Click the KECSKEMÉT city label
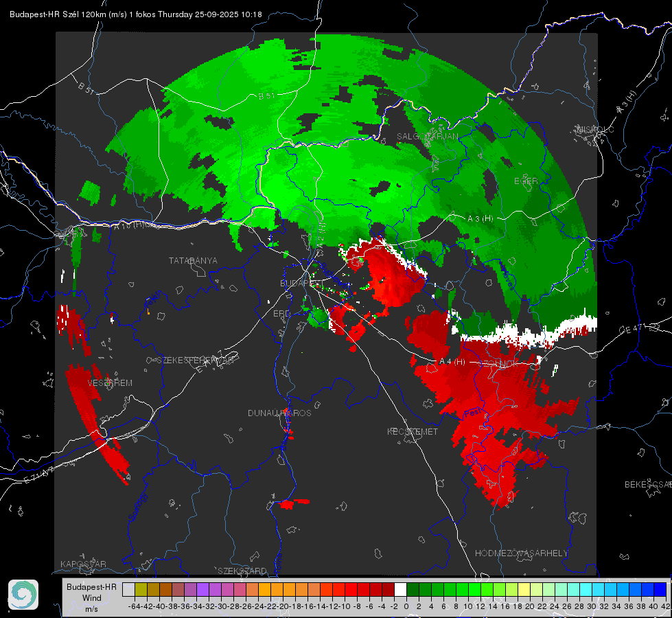The height and width of the screenshot is (618, 672). [x=413, y=431]
